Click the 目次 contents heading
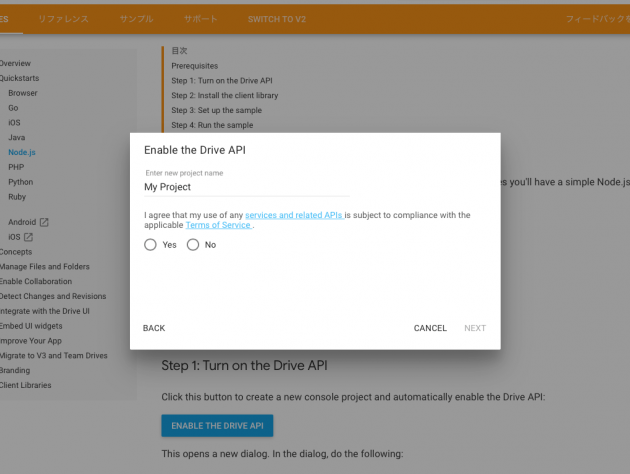The height and width of the screenshot is (474, 630). [x=179, y=51]
